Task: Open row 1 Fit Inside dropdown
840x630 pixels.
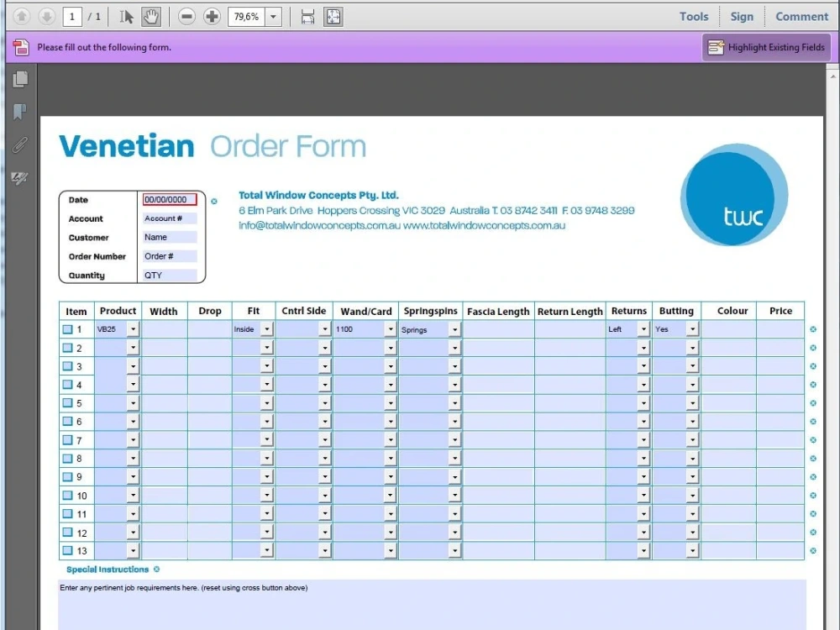Action: coord(267,329)
